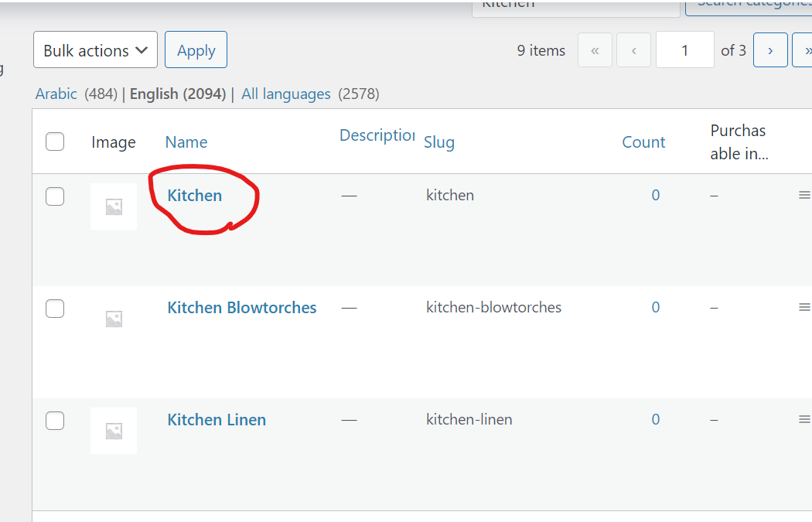Show All languages filter
This screenshot has height=522, width=812.
point(286,94)
